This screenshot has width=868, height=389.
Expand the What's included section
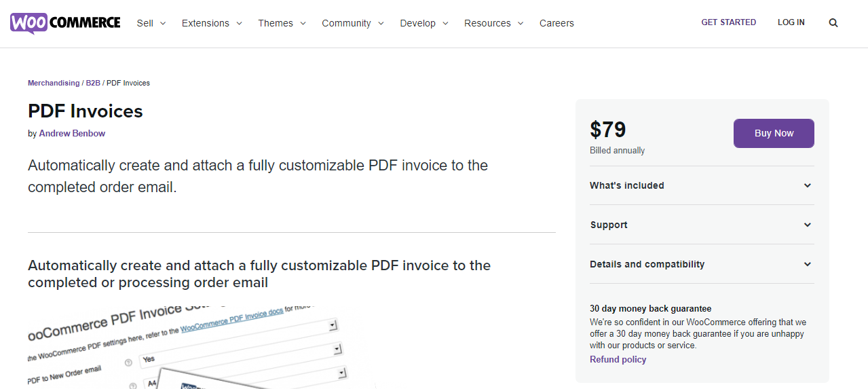(x=702, y=185)
